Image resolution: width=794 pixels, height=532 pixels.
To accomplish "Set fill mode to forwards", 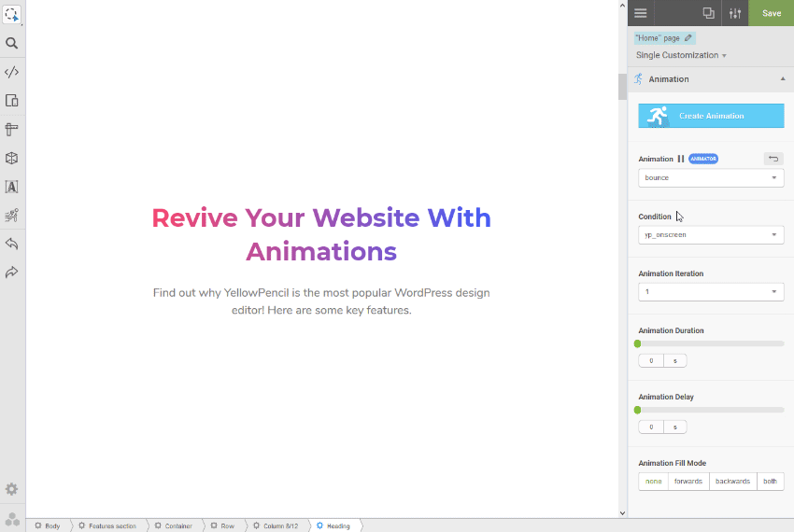I will [x=688, y=482].
